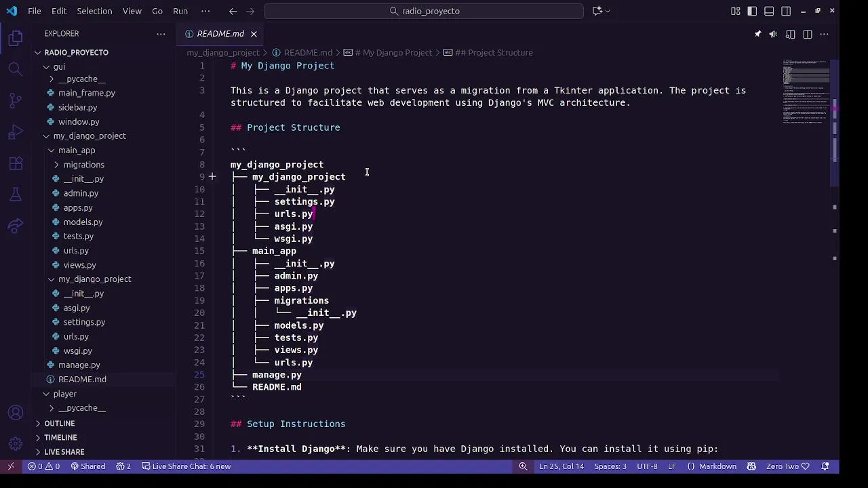Open the Run menu
Viewport: 868px width, 488px height.
(180, 11)
